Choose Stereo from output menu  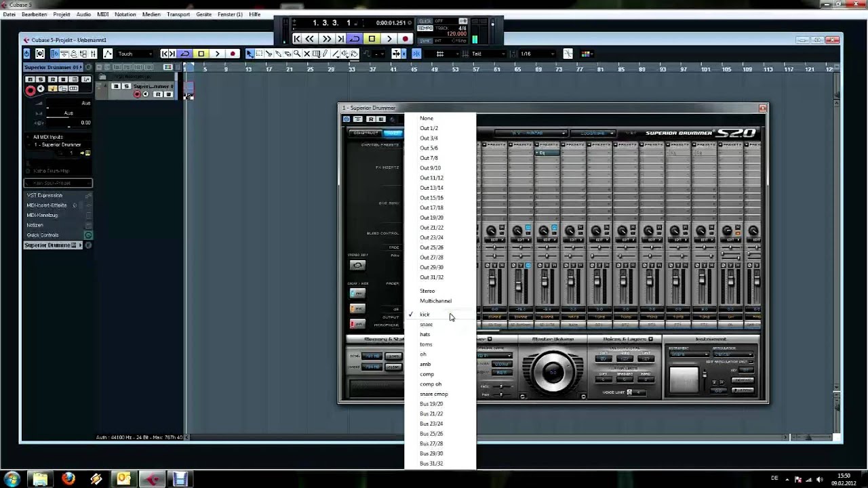440,291
